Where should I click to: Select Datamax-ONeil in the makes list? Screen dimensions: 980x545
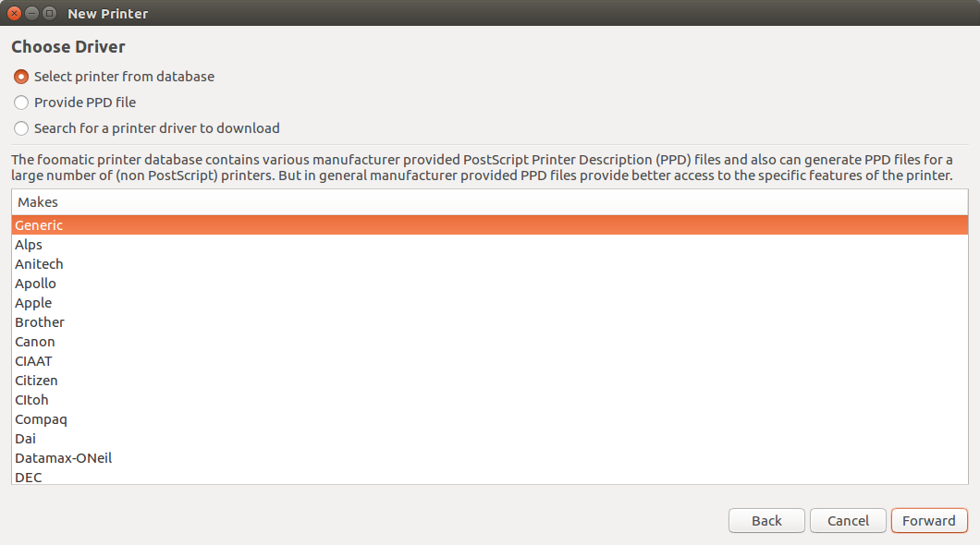(x=489, y=457)
